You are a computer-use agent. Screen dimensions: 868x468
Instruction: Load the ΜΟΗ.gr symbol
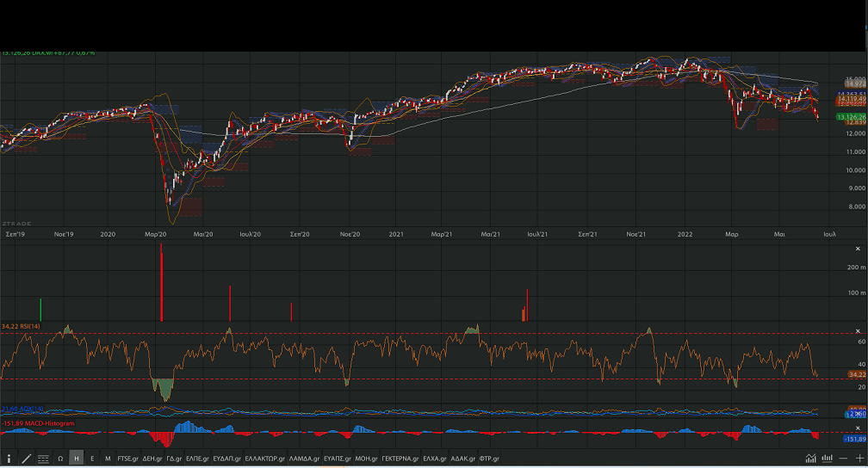click(x=367, y=459)
